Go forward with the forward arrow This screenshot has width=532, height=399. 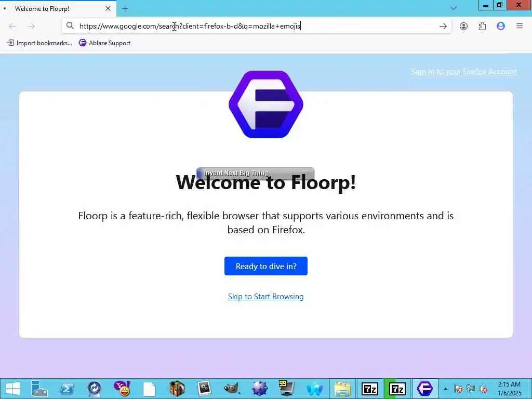(x=31, y=26)
